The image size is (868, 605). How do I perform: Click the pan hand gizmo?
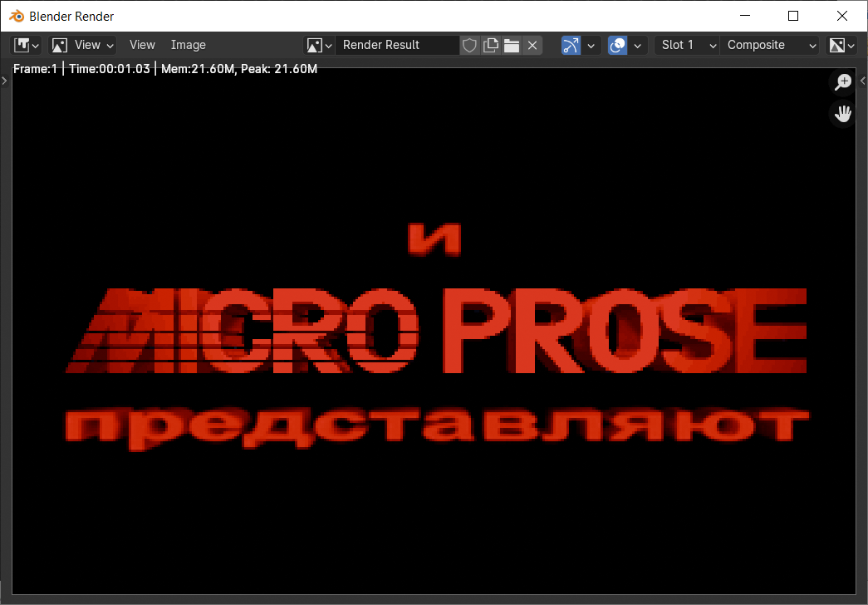point(842,114)
